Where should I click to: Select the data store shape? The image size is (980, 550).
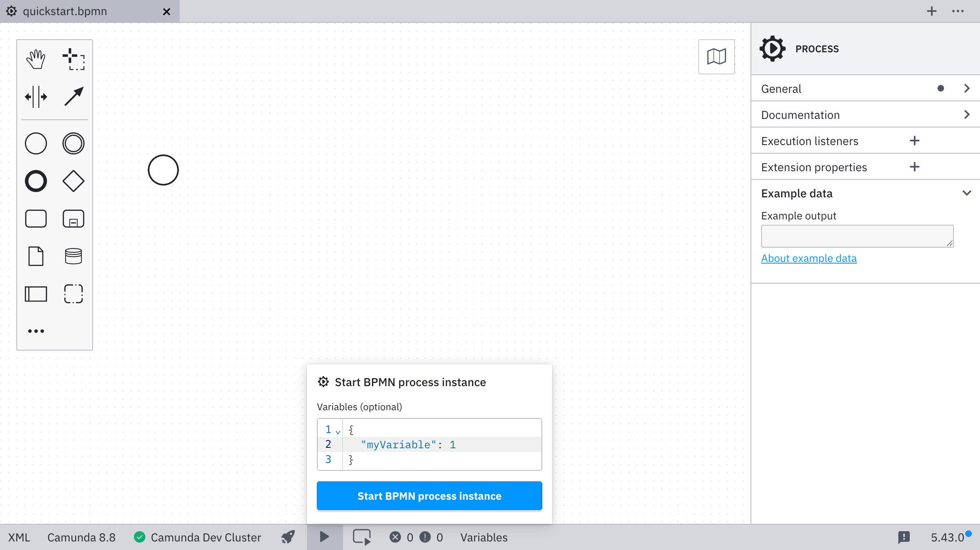[73, 256]
